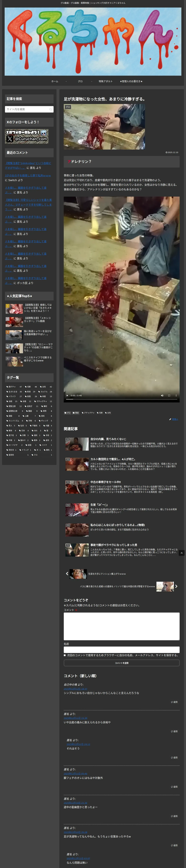
Task: Click the グロ badge on the featured image
Action: point(68,107)
